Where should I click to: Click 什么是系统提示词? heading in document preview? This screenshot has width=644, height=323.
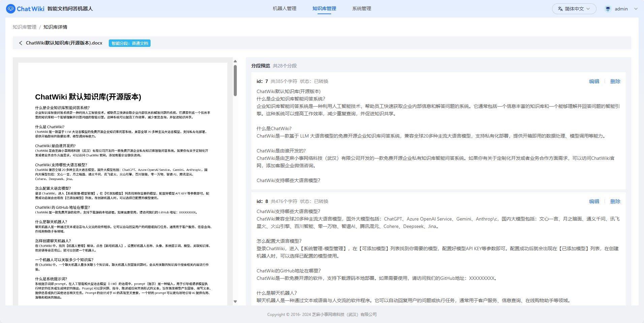[51, 279]
